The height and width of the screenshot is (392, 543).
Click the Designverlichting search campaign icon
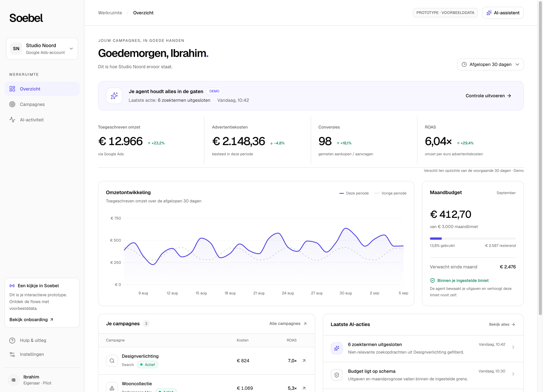click(112, 361)
